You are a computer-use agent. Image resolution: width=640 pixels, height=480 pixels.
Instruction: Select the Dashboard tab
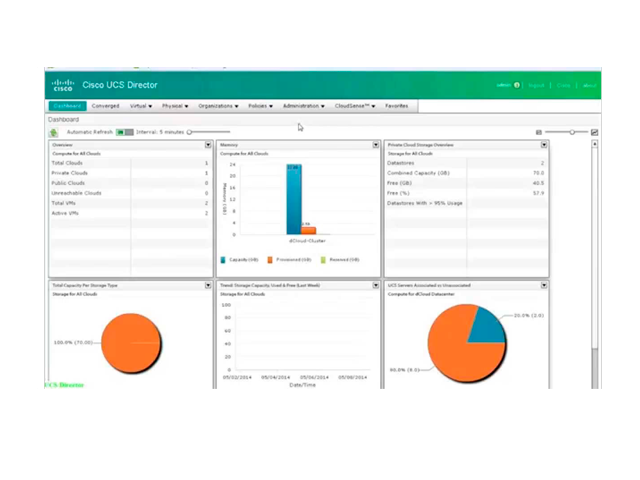(x=67, y=105)
